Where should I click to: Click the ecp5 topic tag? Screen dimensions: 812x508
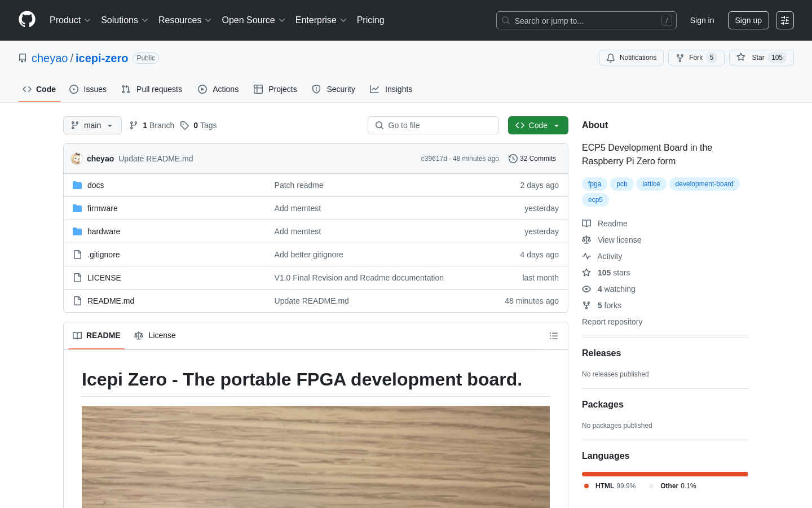[595, 200]
